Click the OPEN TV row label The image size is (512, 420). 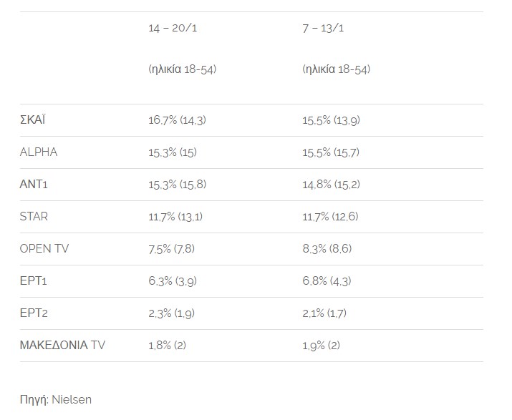tap(44, 249)
